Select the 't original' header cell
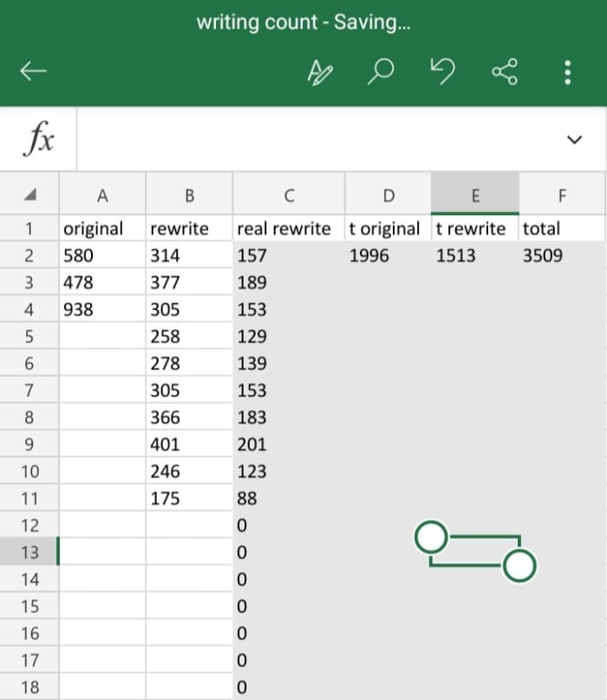This screenshot has height=700, width=607. coord(388,229)
